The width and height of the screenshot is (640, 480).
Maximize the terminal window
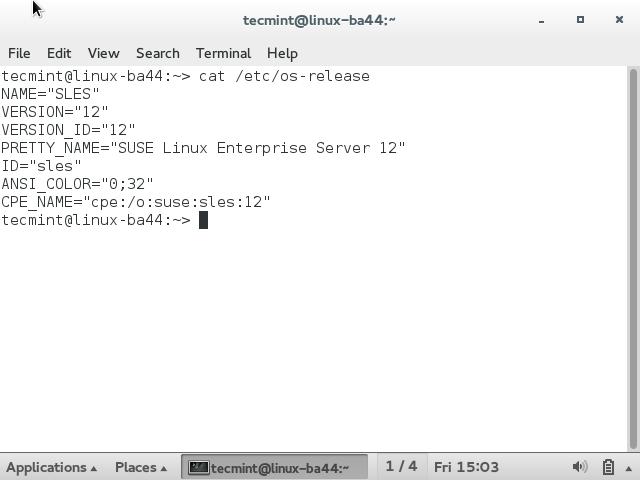click(x=580, y=20)
